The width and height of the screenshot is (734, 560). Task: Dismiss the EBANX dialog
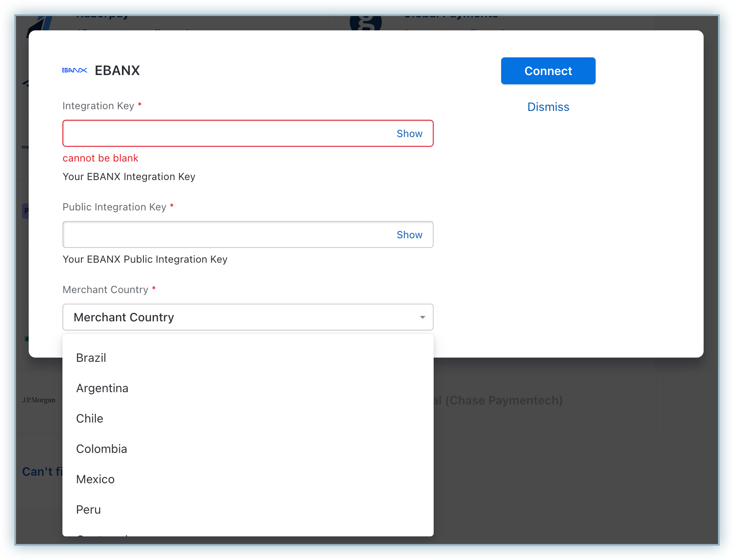548,107
